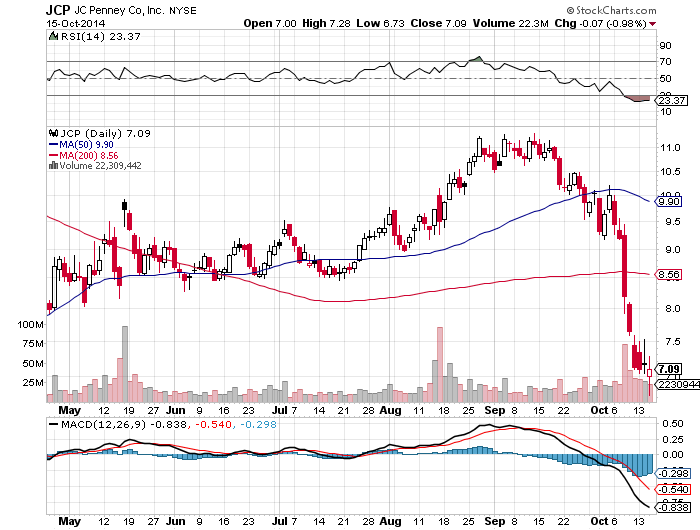The height and width of the screenshot is (530, 700).
Task: Click the -0.838 MACD line value tag
Action: [x=673, y=508]
